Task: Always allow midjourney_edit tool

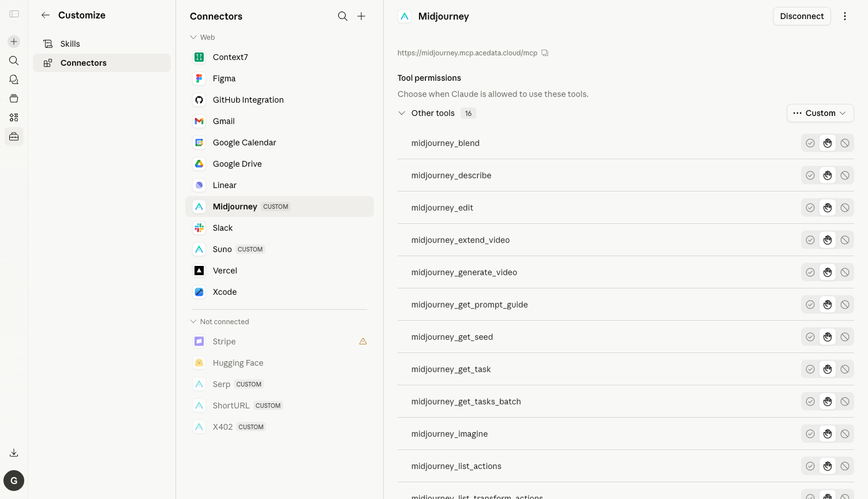Action: 810,208
